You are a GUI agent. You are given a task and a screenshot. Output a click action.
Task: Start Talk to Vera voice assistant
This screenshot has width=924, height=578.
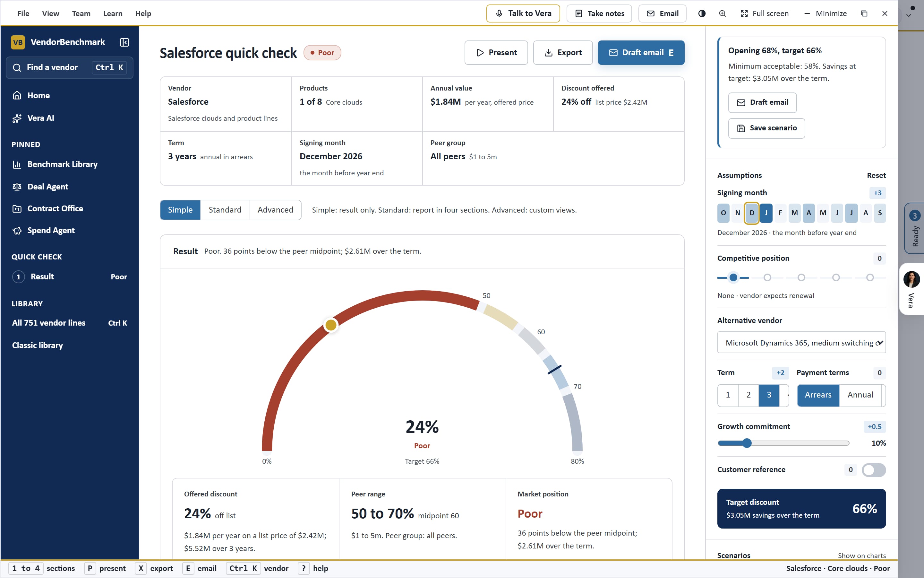pyautogui.click(x=523, y=13)
